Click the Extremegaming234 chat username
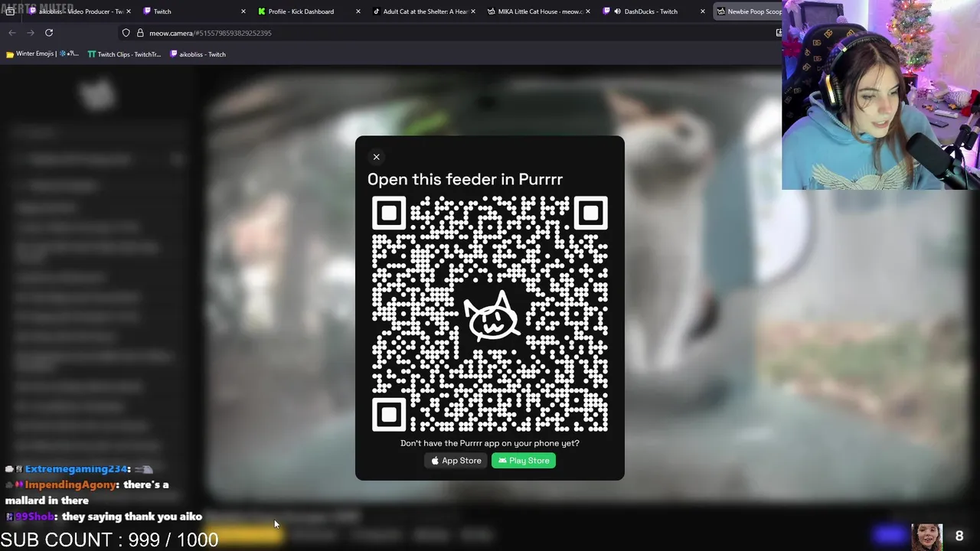 77,468
